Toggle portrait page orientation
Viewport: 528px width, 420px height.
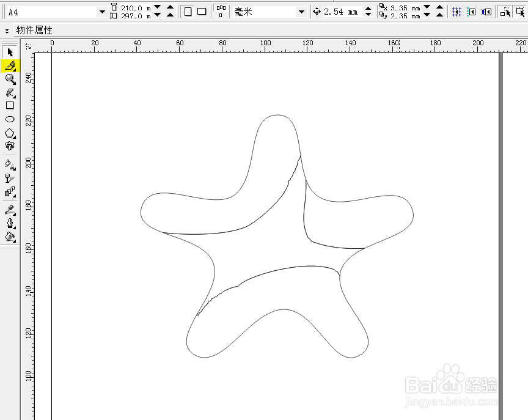click(188, 11)
